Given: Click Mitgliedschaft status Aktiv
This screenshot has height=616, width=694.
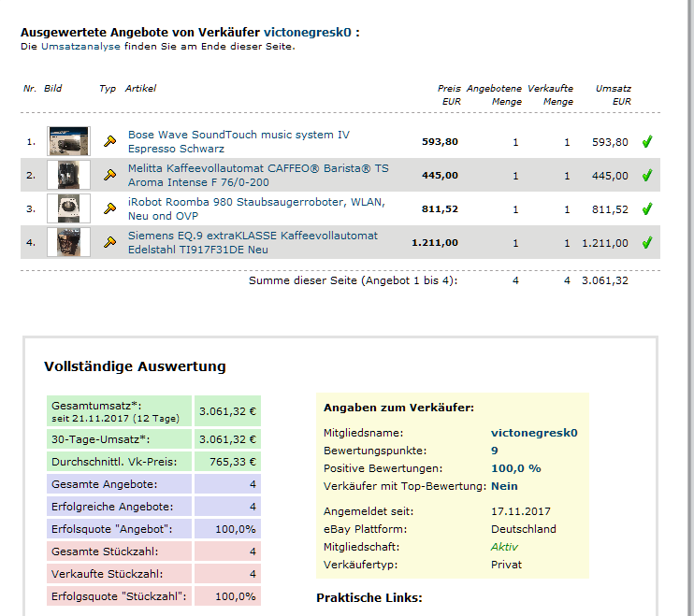Looking at the screenshot, I should 504,547.
